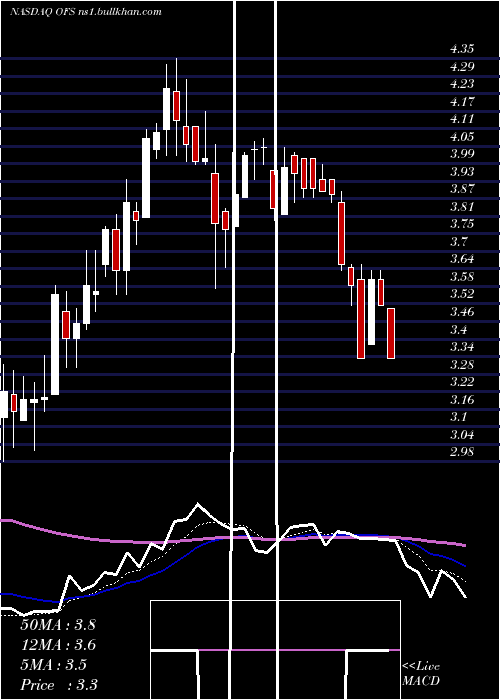Click the 3.75 price axis label
Screen dimensions: 500x700
[x=462, y=224]
